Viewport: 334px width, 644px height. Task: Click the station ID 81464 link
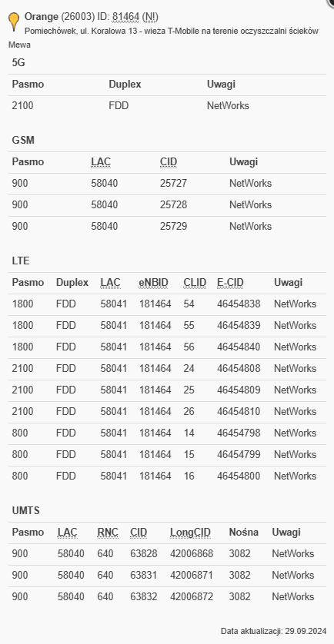[x=125, y=17]
